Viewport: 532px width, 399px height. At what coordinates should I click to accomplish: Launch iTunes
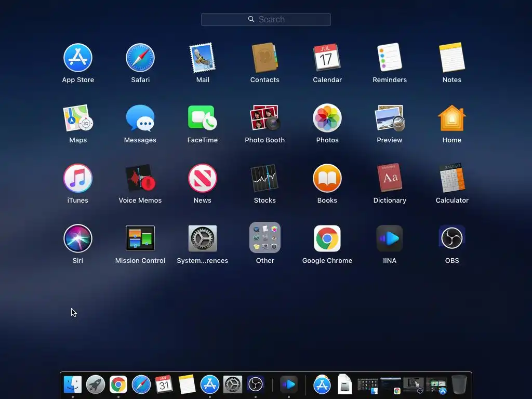(78, 179)
